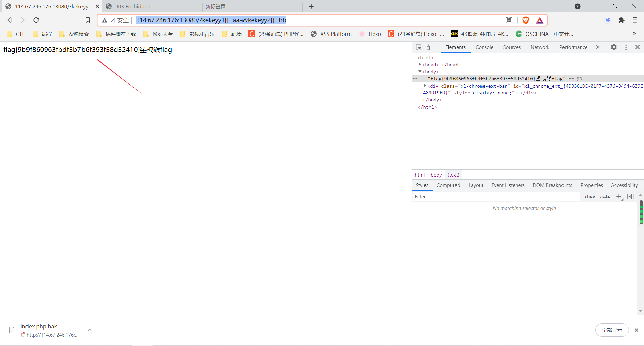Go back to the previous page

10,20
